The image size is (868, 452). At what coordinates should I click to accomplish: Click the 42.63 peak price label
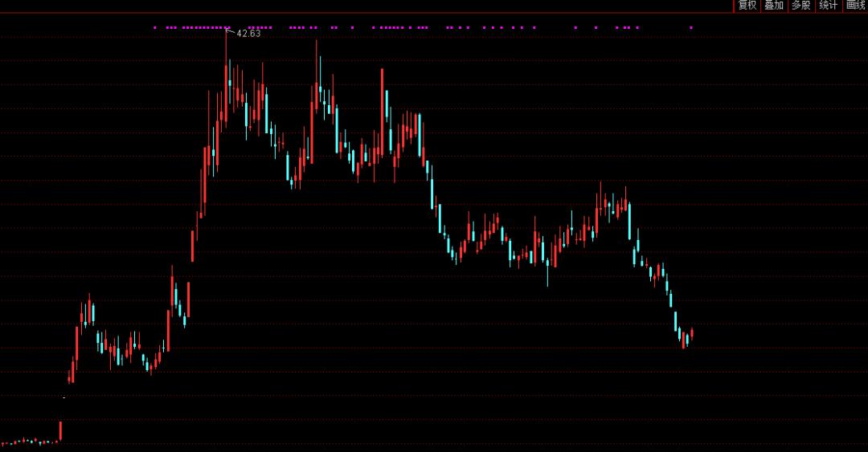[248, 33]
